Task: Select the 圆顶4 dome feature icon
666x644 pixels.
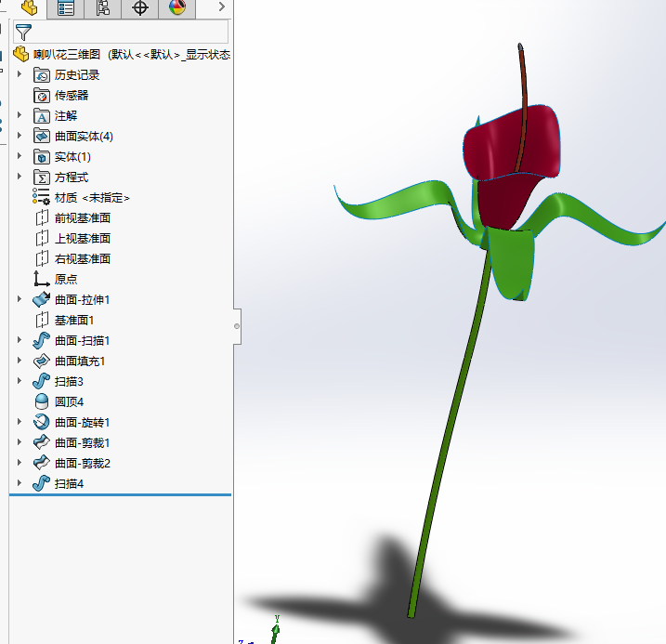Action: 42,401
